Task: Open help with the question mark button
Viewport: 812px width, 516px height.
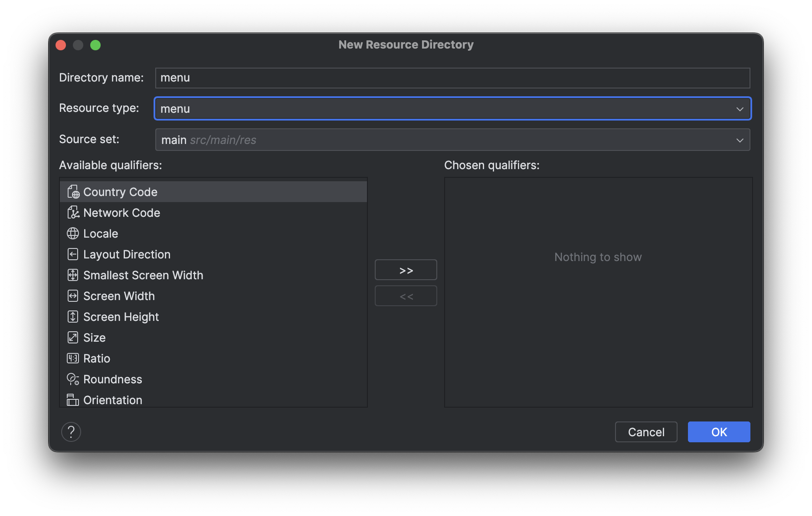Action: [x=71, y=432]
